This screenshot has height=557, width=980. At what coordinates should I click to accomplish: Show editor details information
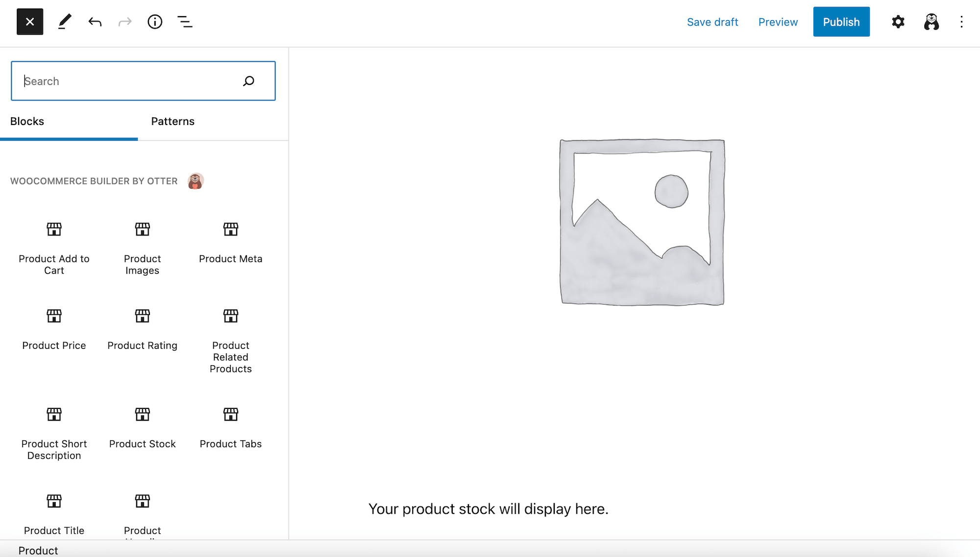pos(154,22)
